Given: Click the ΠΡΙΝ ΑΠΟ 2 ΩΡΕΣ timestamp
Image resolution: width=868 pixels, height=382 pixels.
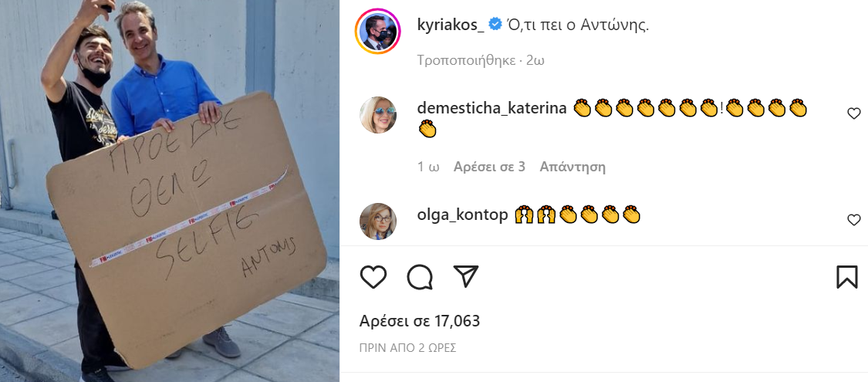Looking at the screenshot, I should pos(407,348).
